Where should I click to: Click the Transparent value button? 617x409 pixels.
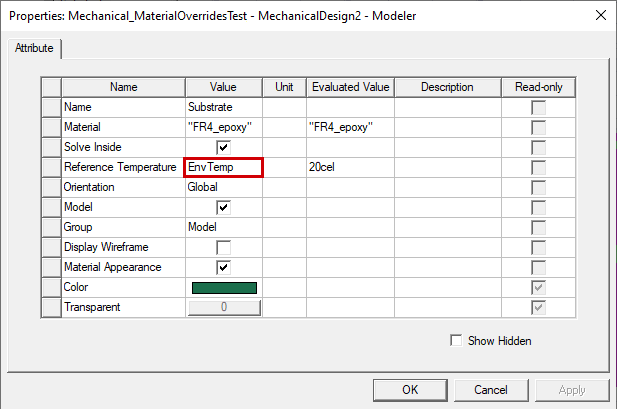coord(224,308)
